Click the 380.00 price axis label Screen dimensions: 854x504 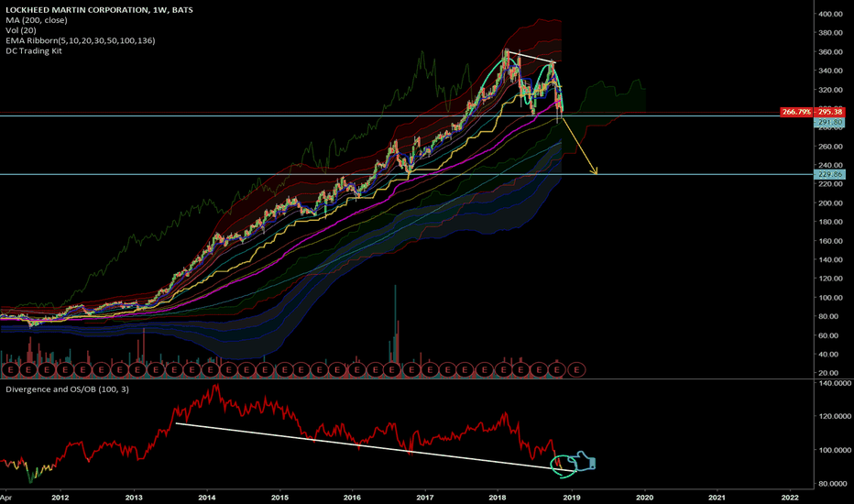[830, 33]
